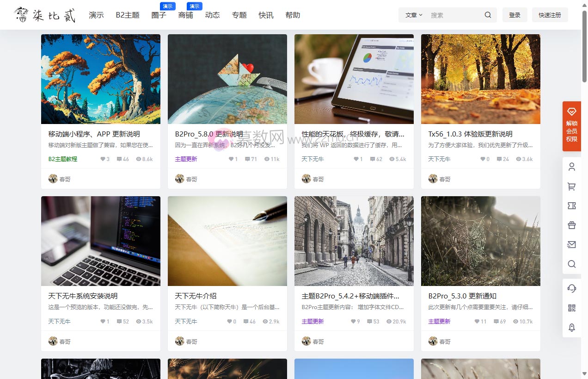Image resolution: width=588 pixels, height=379 pixels.
Task: Open the mail message sidebar icon
Action: 572,245
